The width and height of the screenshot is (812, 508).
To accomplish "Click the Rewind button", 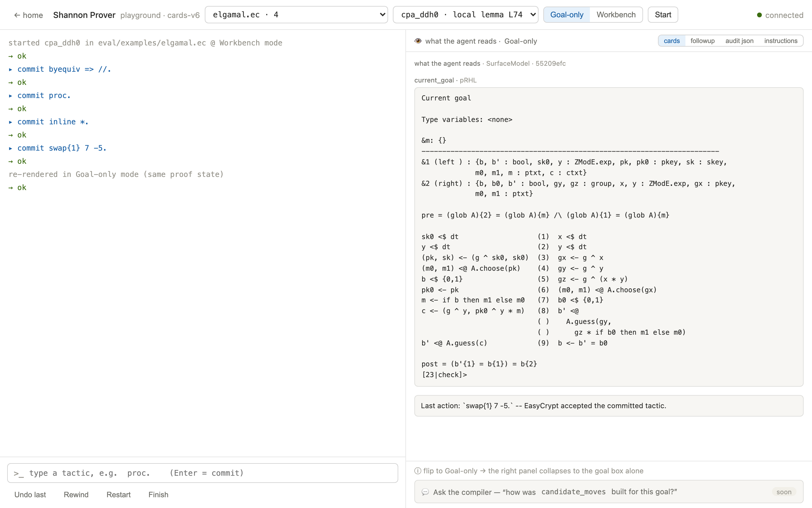I will pyautogui.click(x=76, y=495).
